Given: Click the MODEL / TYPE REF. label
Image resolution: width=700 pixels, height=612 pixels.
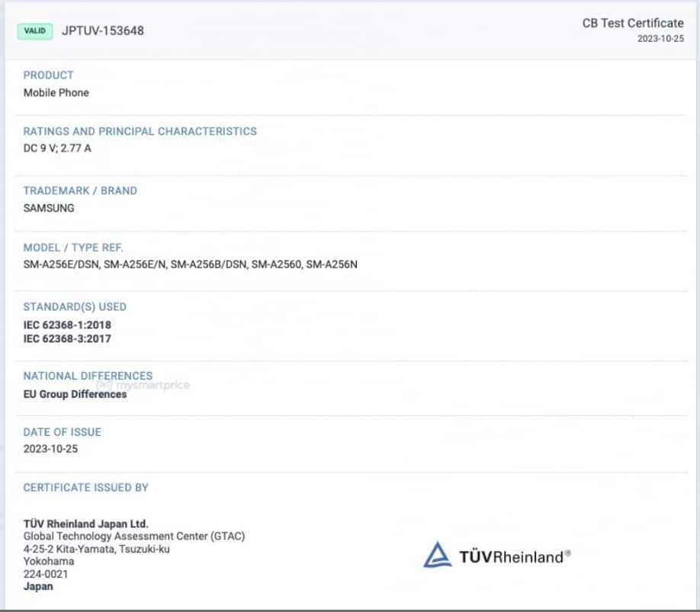Looking at the screenshot, I should 73,248.
